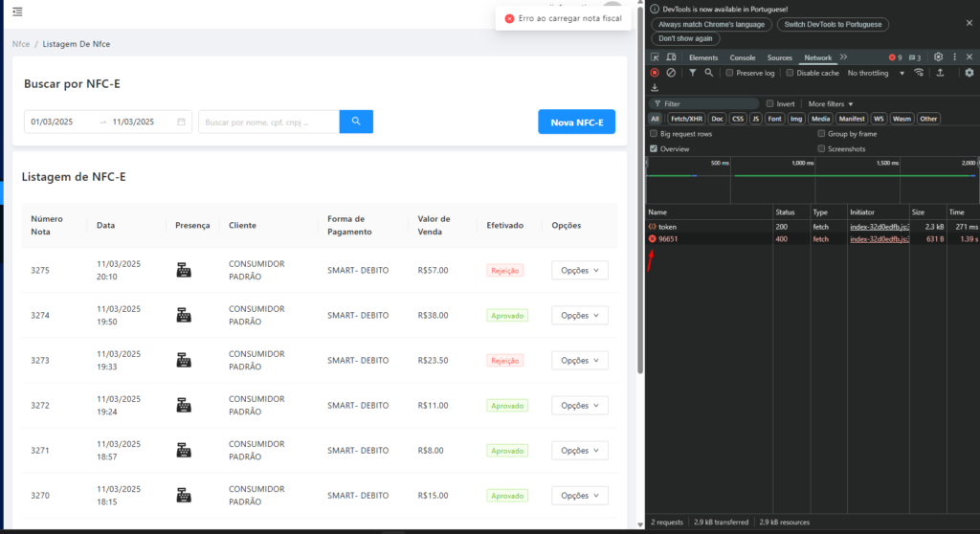
Task: Click the blue NFC-E search icon button
Action: [356, 122]
